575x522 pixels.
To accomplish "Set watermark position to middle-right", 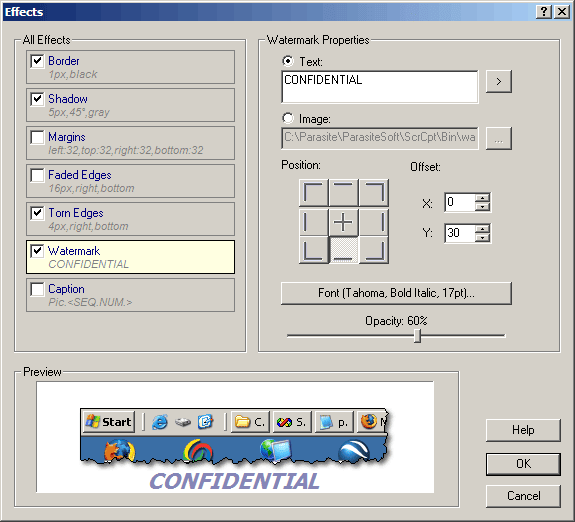I will coord(374,222).
